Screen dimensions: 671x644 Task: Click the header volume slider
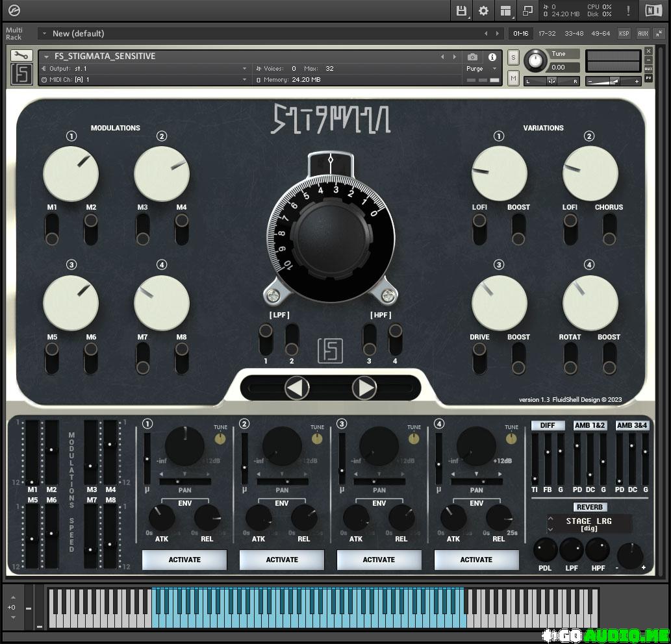(x=613, y=80)
